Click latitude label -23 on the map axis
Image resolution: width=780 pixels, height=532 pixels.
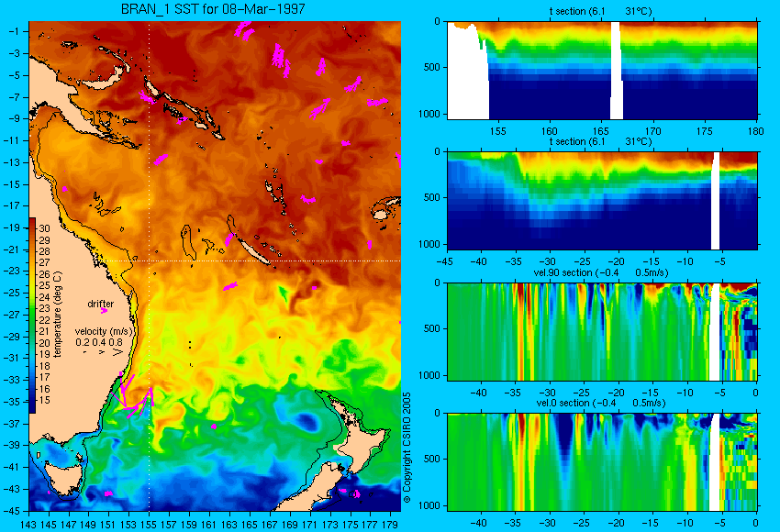[11, 271]
